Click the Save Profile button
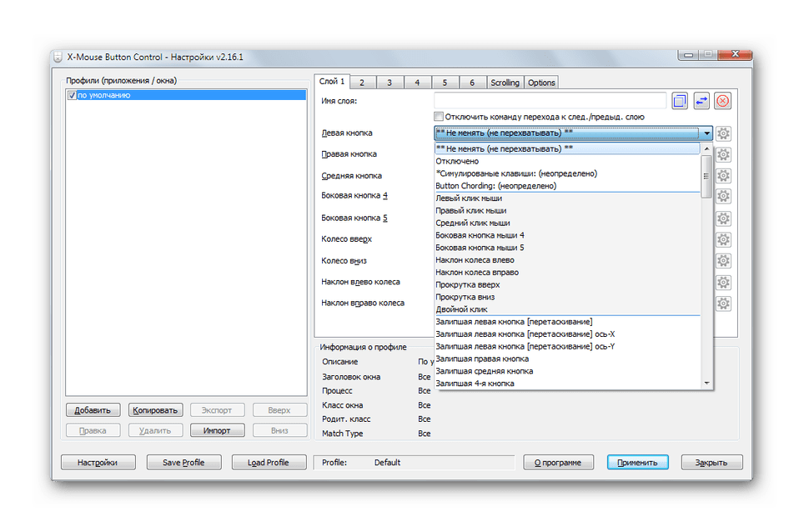The width and height of the screenshot is (804, 532). pyautogui.click(x=183, y=462)
